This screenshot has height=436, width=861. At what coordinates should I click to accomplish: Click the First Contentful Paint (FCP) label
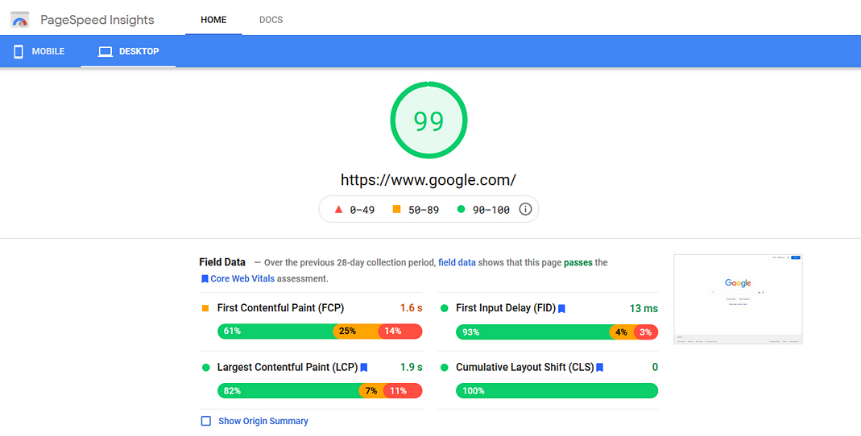(x=281, y=308)
